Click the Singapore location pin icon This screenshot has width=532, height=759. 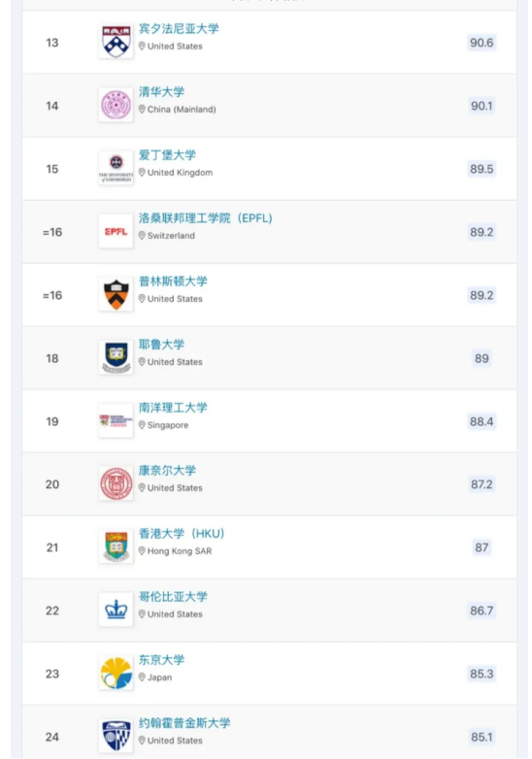tap(142, 425)
